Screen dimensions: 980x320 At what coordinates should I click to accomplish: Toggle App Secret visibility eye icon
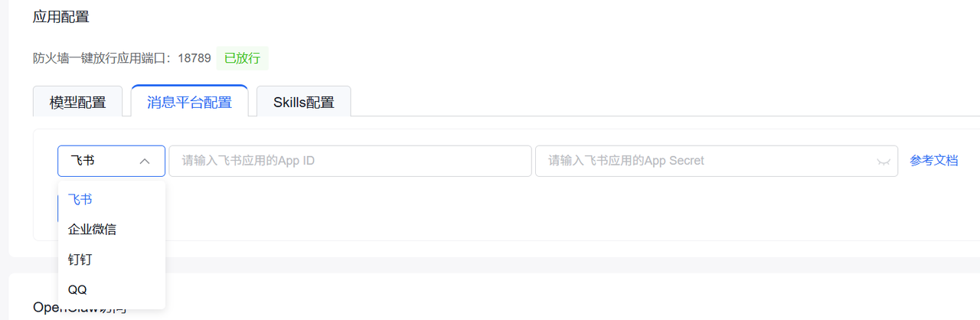pos(883,162)
